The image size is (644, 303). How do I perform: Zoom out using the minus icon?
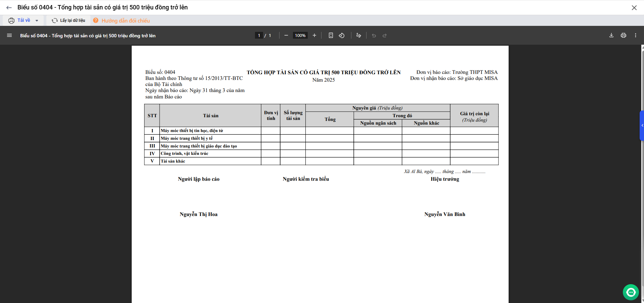[286, 35]
